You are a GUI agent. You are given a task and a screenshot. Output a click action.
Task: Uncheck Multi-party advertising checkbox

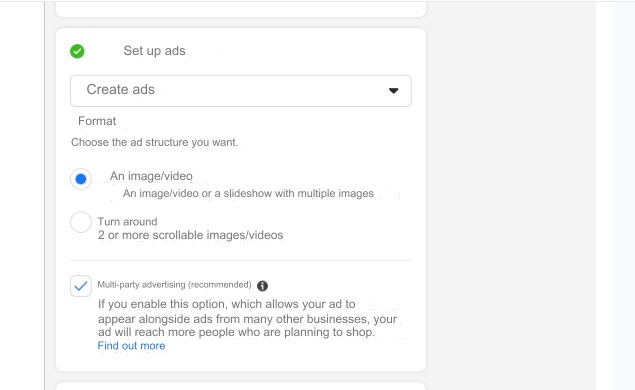tap(81, 286)
